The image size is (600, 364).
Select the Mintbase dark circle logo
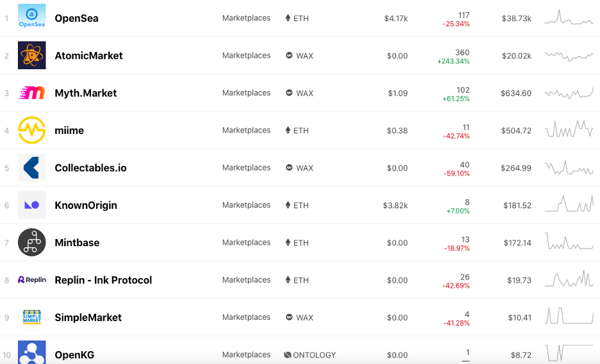coord(32,242)
